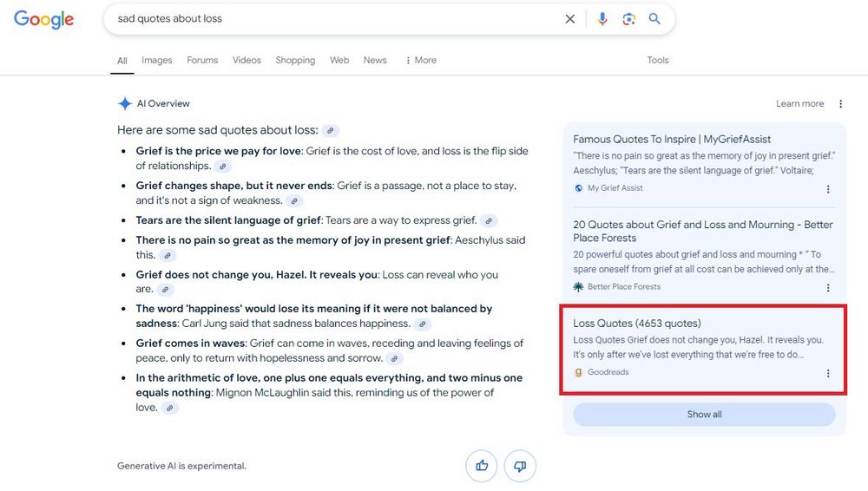Viewport: 868px width, 491px height.
Task: Open link icon after 'reveal who you are'
Action: coord(165,290)
